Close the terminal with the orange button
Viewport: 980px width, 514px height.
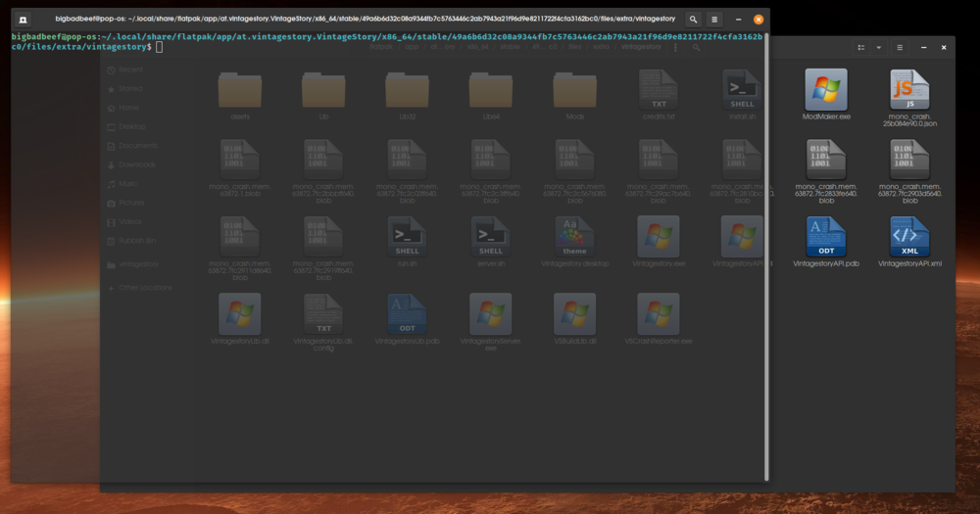click(x=759, y=20)
